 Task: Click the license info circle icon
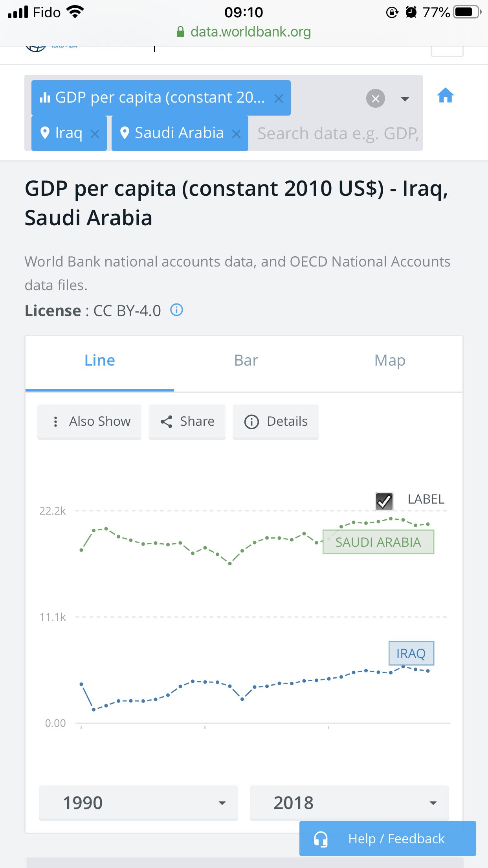point(176,310)
